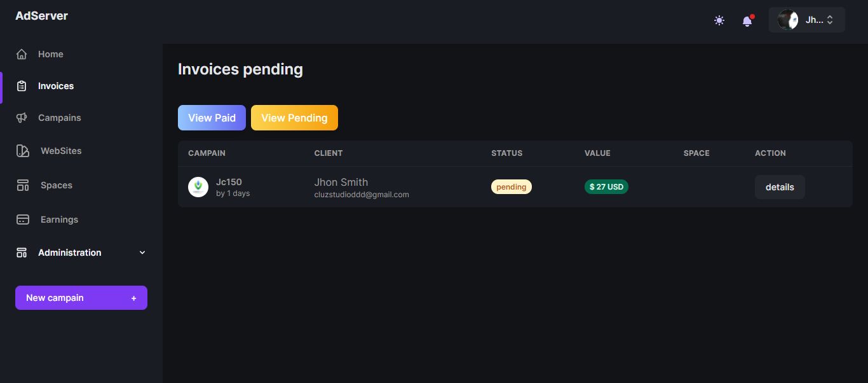Click the Administration section icon
Viewport: 868px width, 383px height.
[22, 253]
